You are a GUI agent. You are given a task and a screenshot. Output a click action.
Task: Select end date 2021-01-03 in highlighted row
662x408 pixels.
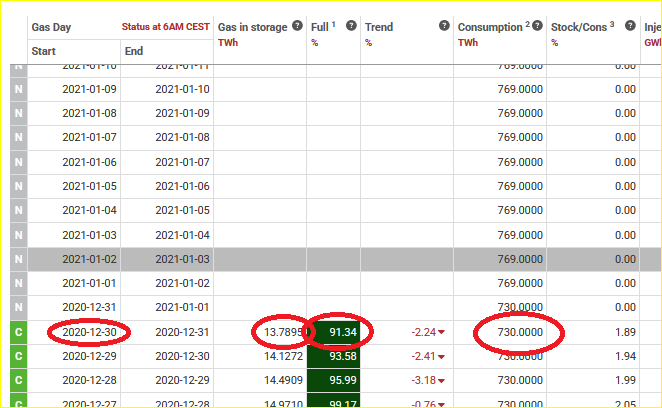pos(182,259)
